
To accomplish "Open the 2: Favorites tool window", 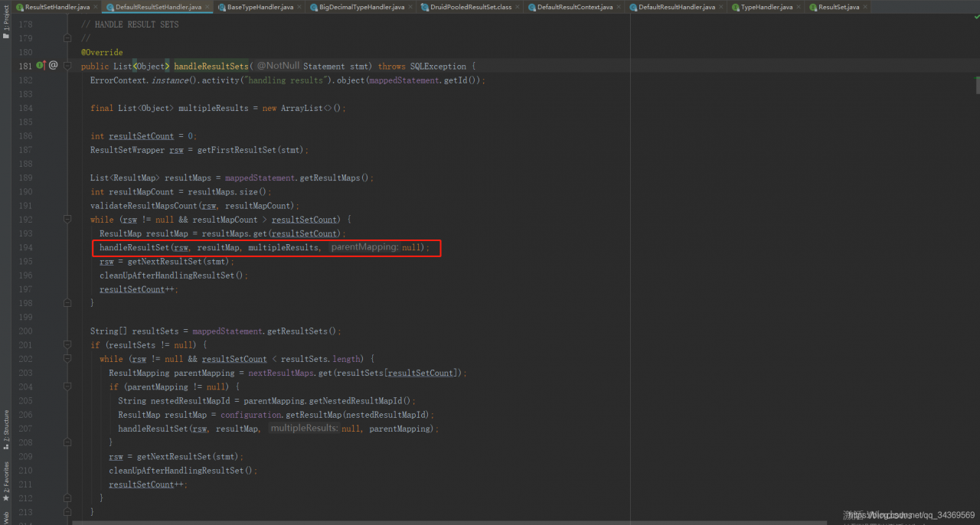I will coord(6,480).
